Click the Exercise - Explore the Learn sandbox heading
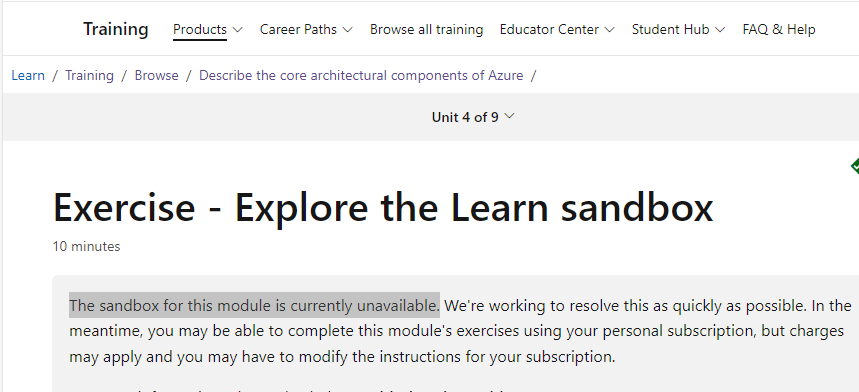This screenshot has width=859, height=392. pos(383,207)
